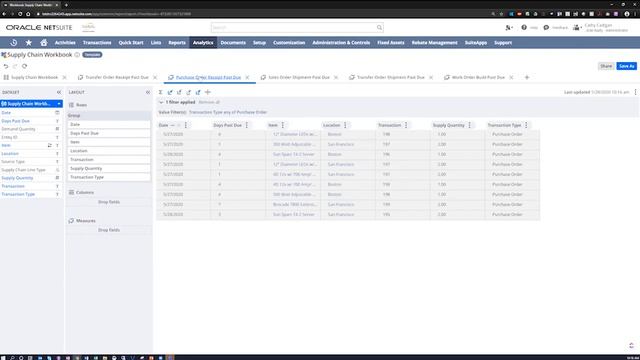Select Supply Chain Line Type field
The width and height of the screenshot is (640, 360).
coord(23,170)
